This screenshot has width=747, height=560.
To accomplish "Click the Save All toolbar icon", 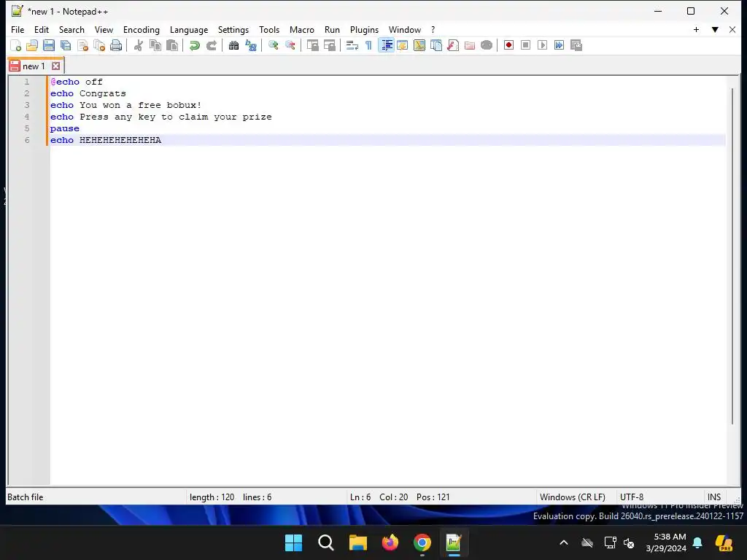I will tap(66, 46).
